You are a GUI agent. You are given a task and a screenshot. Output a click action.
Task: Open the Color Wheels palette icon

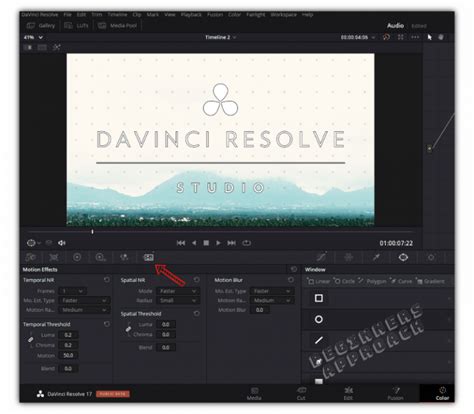(x=77, y=257)
